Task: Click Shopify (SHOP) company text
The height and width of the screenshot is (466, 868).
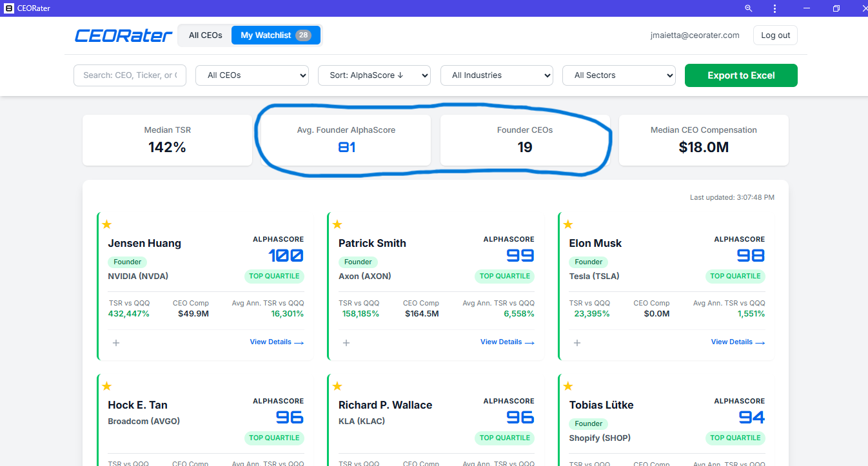Action: pos(600,438)
